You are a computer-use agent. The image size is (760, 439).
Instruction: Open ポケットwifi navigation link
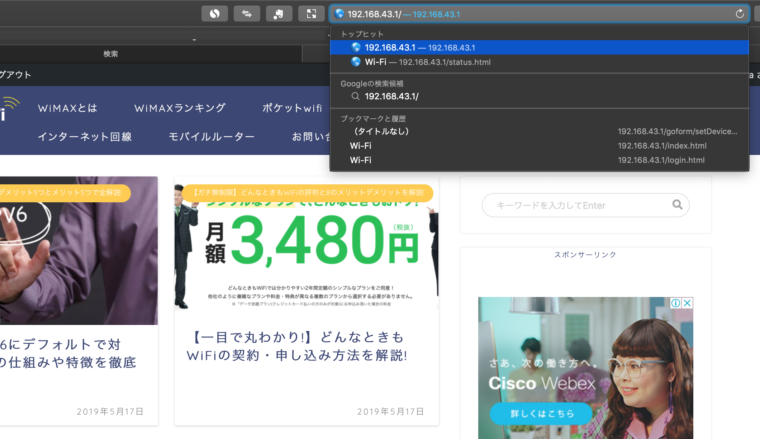coord(292,108)
